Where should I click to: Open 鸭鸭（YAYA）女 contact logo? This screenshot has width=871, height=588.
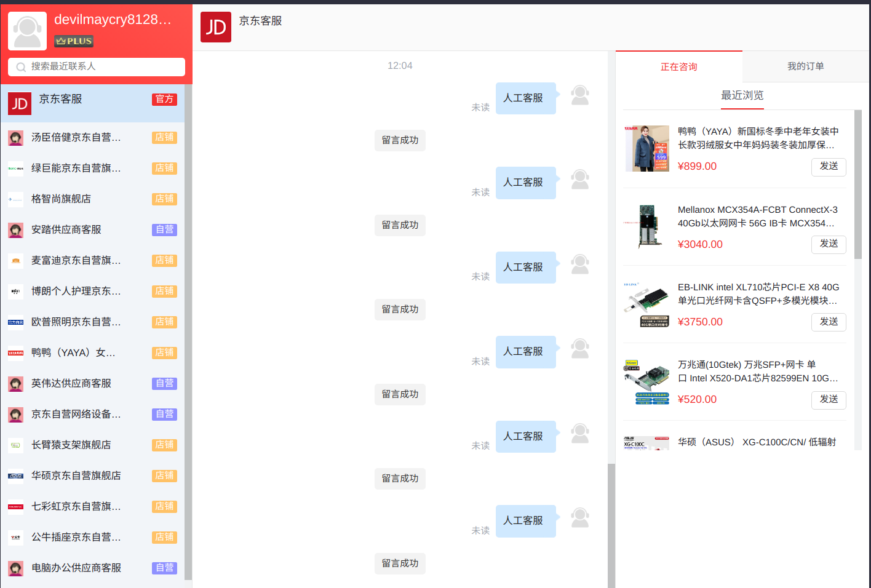coord(15,353)
